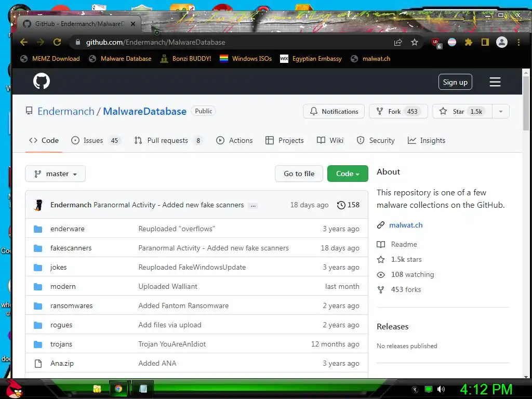Open the Wiki tab
The width and height of the screenshot is (532, 399).
330,140
